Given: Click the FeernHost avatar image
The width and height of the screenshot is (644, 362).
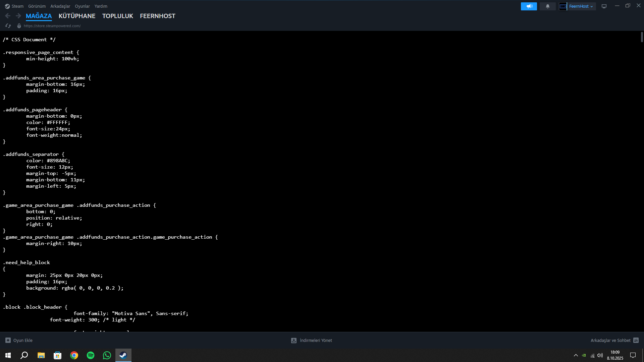Looking at the screenshot, I should [x=563, y=6].
